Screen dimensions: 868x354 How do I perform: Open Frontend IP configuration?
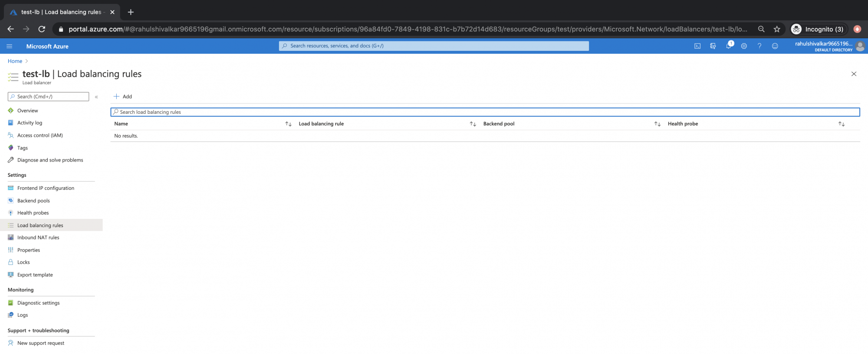click(x=46, y=188)
